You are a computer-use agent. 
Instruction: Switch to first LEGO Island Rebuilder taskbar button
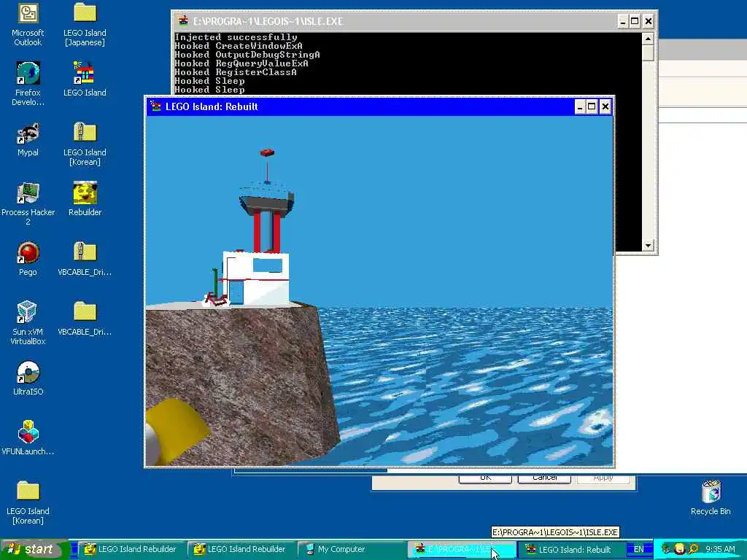coord(132,549)
